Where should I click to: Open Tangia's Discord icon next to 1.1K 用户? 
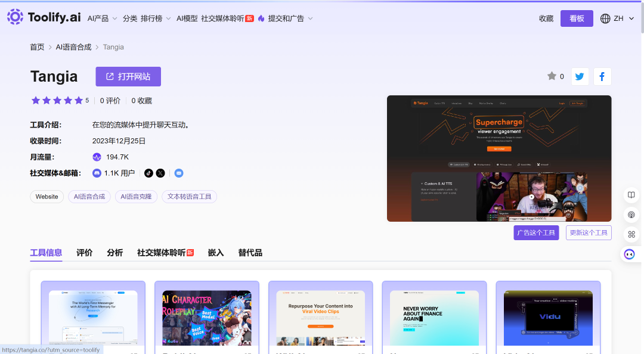point(97,173)
